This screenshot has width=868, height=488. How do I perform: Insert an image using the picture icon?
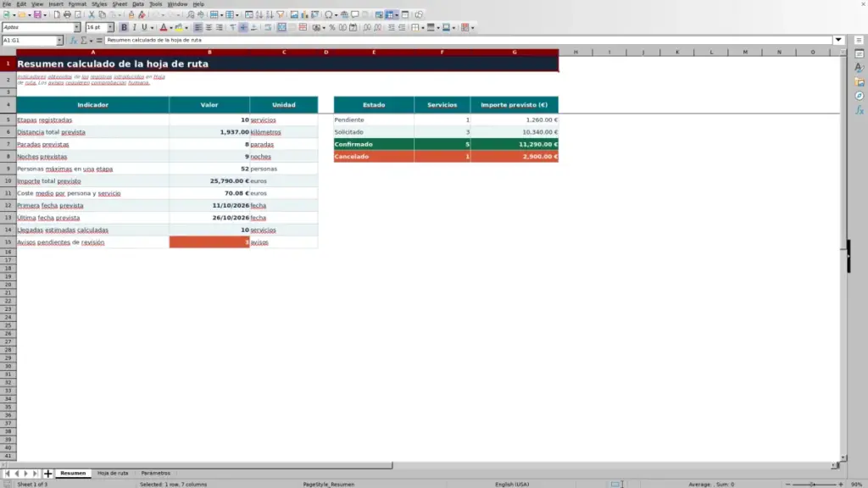[x=294, y=15]
